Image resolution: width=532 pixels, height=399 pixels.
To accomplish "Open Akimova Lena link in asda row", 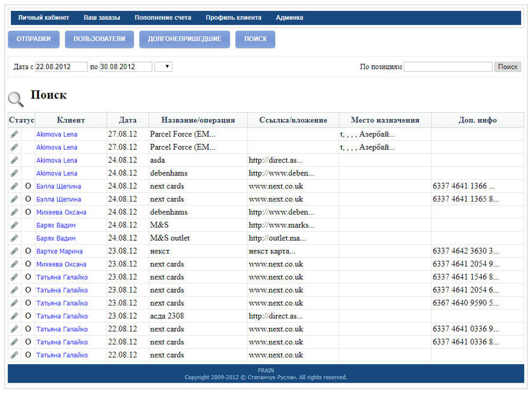I will click(57, 160).
